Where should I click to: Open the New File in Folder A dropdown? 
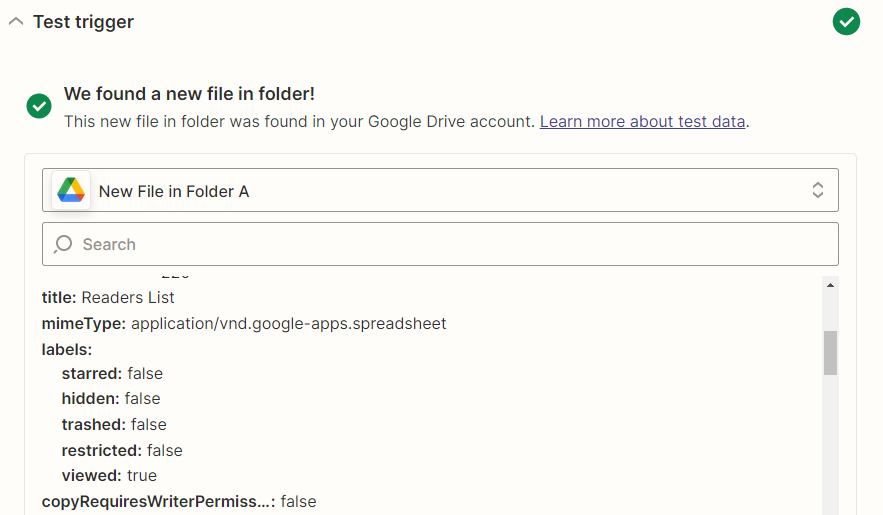click(440, 190)
